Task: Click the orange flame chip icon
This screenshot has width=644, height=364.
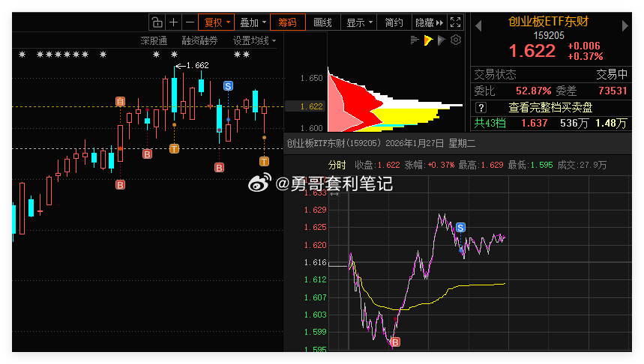Action: [x=428, y=40]
